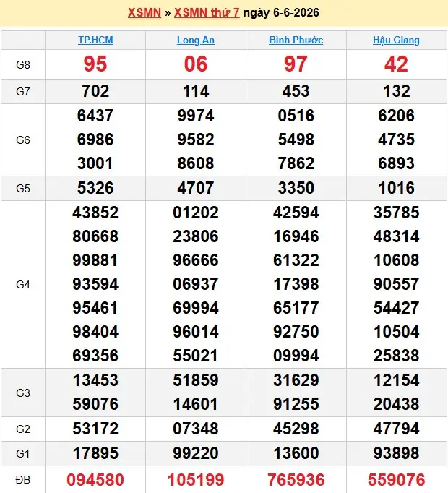Click G5 number 1016
448x493 pixels.
pyautogui.click(x=396, y=188)
